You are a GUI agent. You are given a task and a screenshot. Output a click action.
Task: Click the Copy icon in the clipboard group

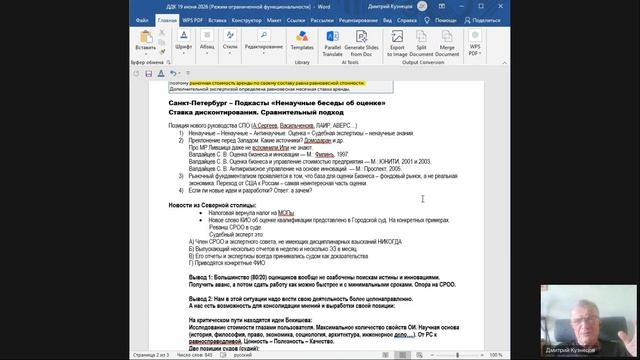(x=162, y=42)
